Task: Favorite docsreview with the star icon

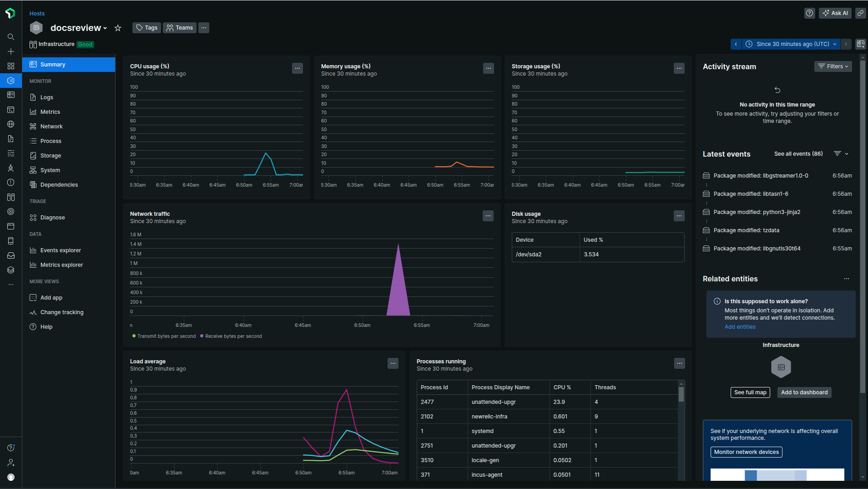Action: 118,28
